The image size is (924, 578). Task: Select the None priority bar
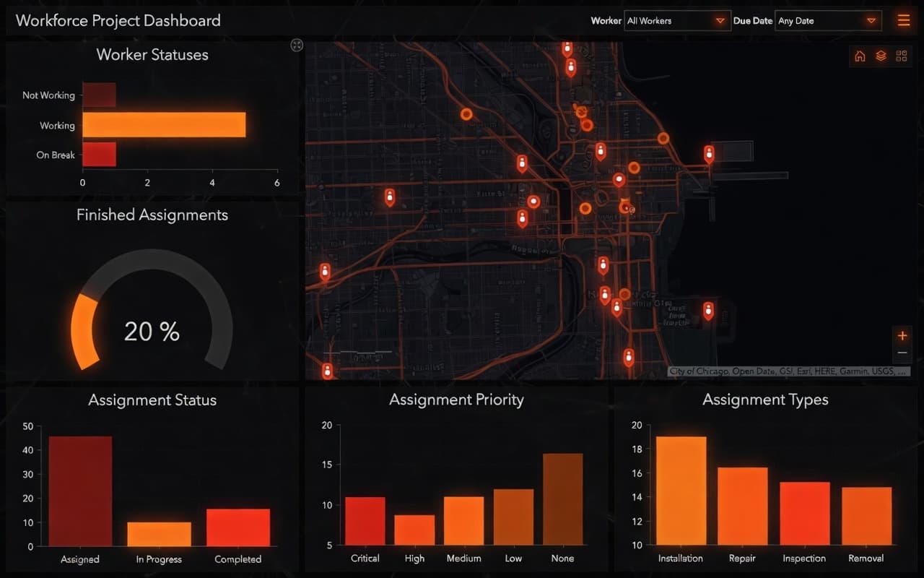(x=562, y=499)
